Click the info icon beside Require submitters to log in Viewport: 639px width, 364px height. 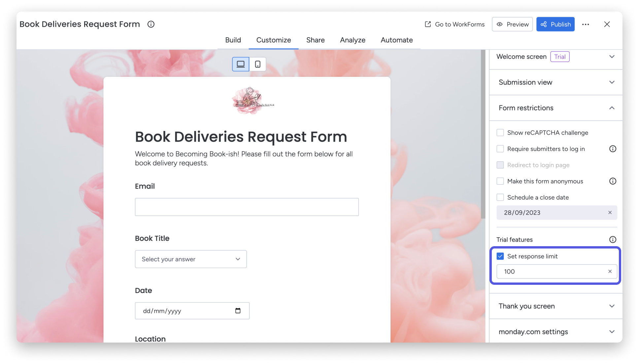tap(613, 149)
